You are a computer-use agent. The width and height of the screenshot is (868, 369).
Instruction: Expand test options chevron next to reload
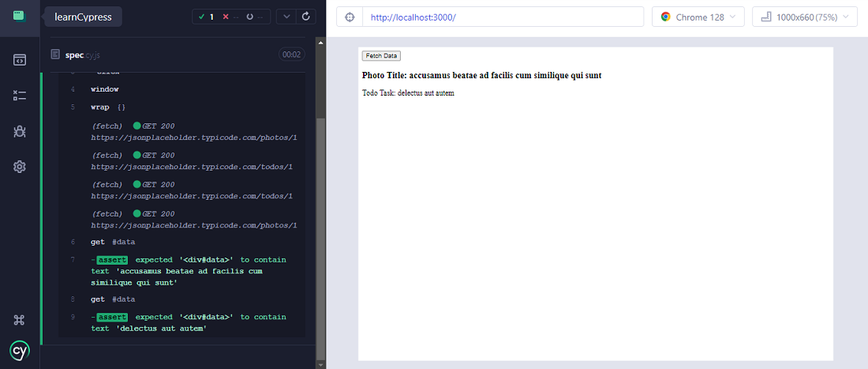pos(286,17)
